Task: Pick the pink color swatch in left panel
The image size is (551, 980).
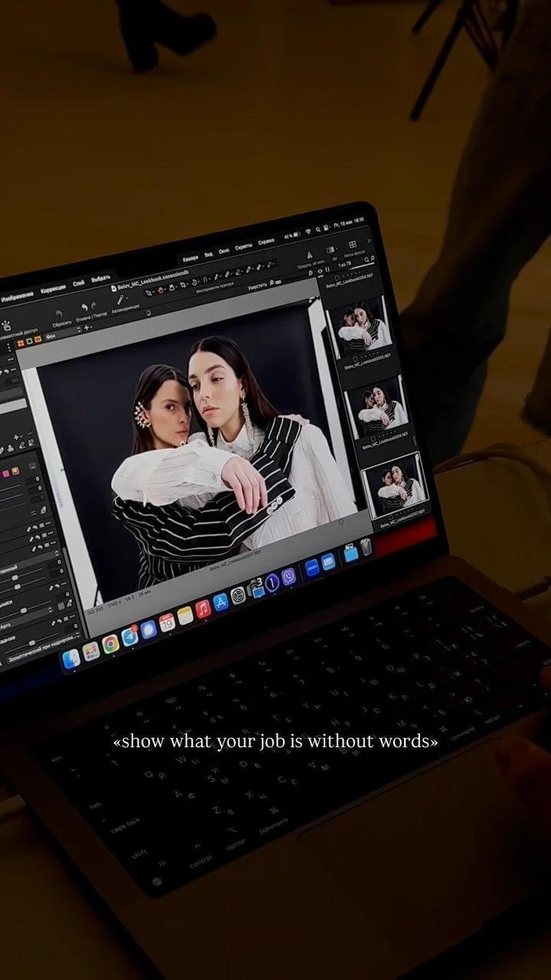Action: 6,474
